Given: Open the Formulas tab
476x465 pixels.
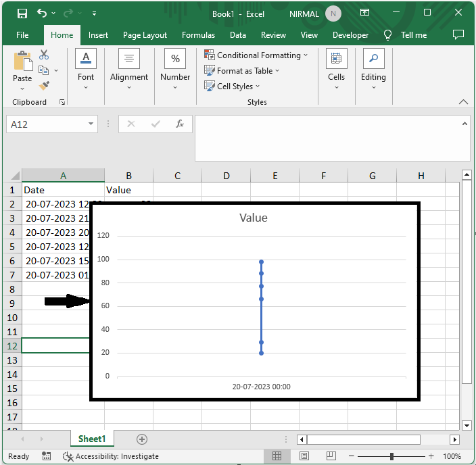Looking at the screenshot, I should [x=198, y=35].
